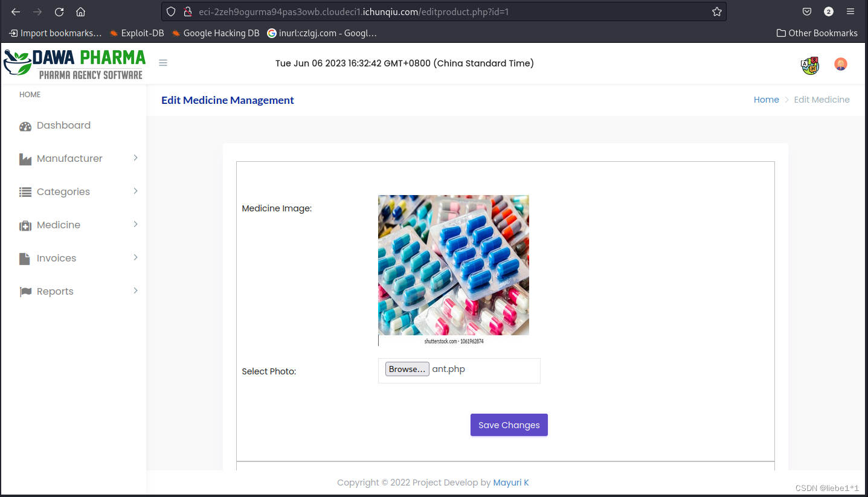868x497 pixels.
Task: Follow the Home breadcrumb link
Action: [766, 100]
